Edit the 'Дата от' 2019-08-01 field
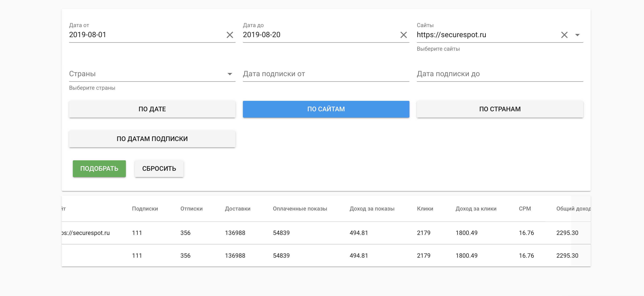 (145, 35)
